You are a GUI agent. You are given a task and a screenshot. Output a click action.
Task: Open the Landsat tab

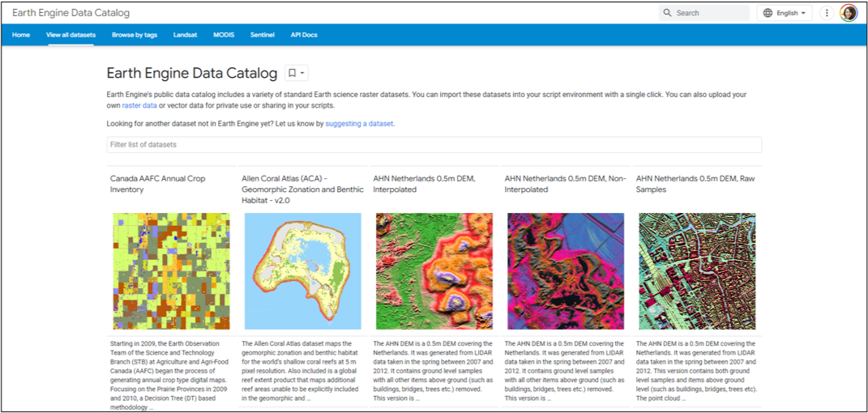click(x=185, y=35)
